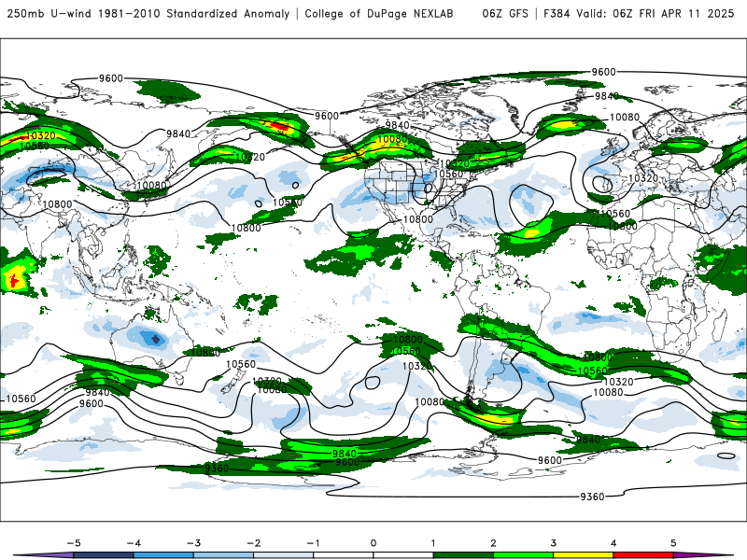This screenshot has width=747, height=560.
Task: Click the bright green 2 to 3 colorbar segment
Action: pos(524,555)
